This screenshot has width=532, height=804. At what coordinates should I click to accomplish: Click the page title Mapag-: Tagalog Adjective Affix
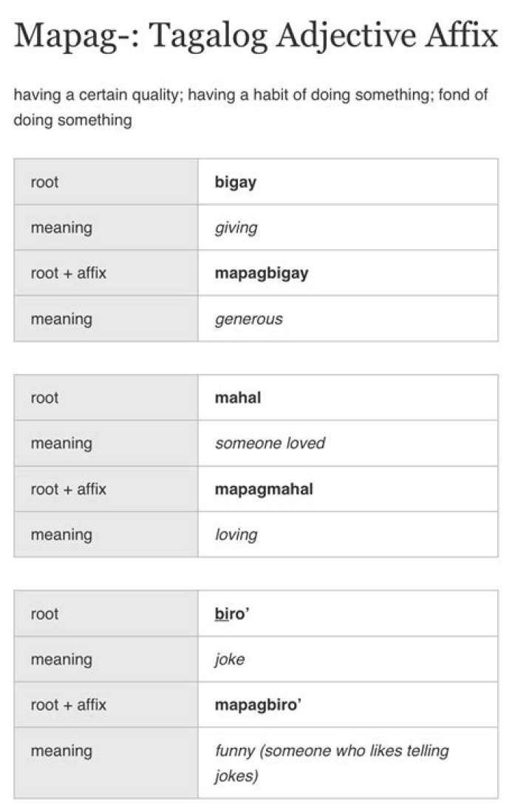coord(256,35)
